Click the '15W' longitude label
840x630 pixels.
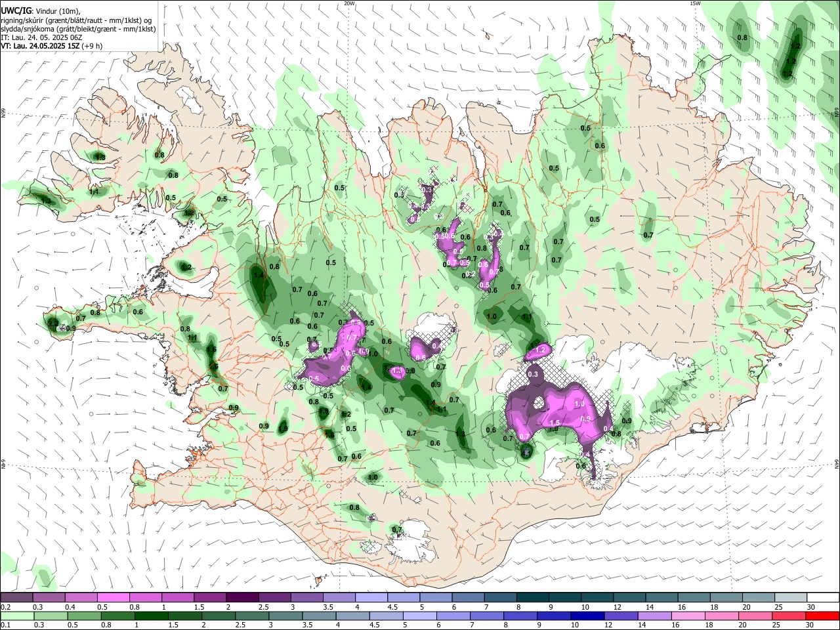696,3
